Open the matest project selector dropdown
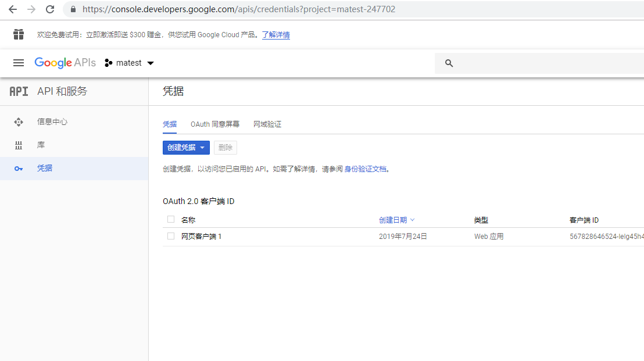Viewport: 644px width, 361px height. (130, 63)
